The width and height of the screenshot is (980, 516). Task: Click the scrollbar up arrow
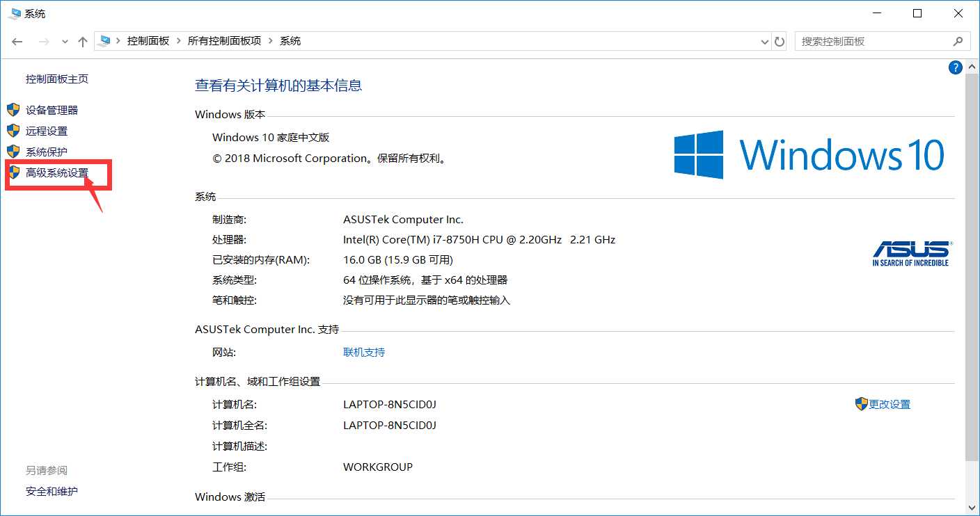pyautogui.click(x=972, y=67)
